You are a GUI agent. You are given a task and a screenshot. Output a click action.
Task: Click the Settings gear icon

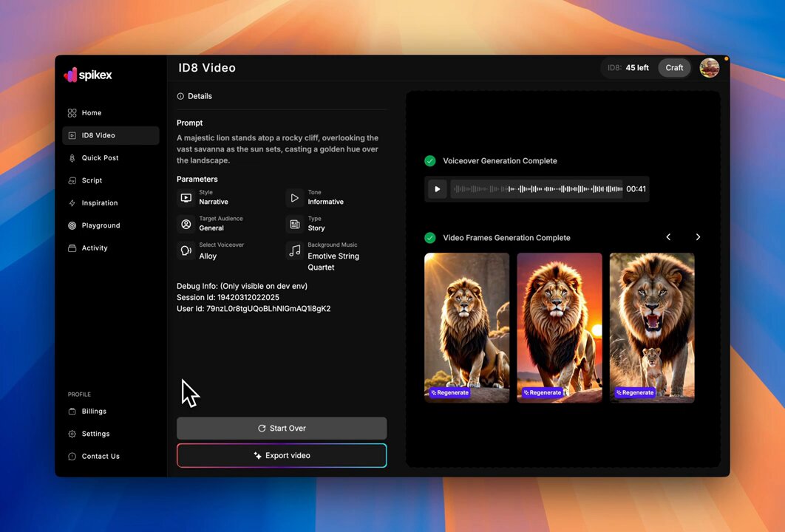point(72,434)
